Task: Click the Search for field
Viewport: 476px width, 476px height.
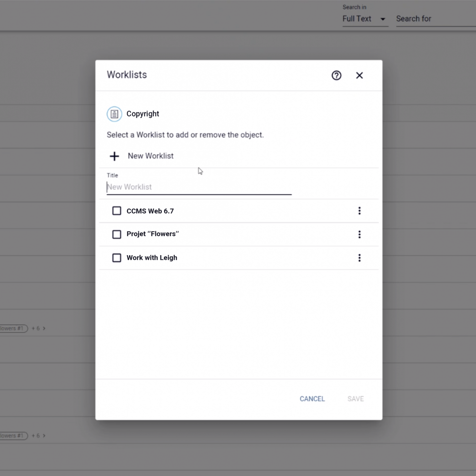Action: tap(436, 19)
